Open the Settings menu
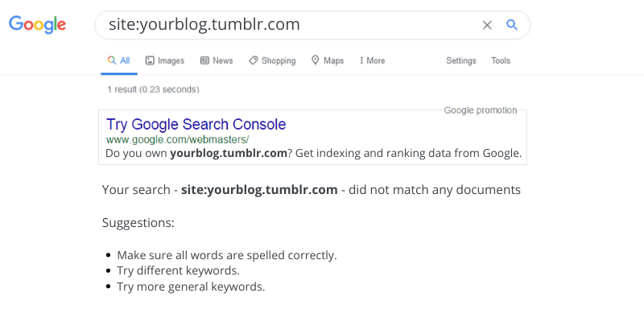 coord(461,60)
